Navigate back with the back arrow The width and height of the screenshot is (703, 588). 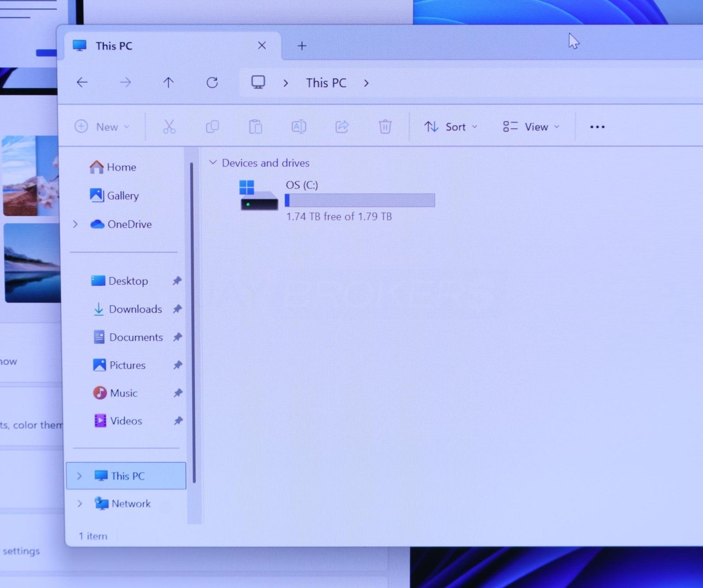[82, 83]
